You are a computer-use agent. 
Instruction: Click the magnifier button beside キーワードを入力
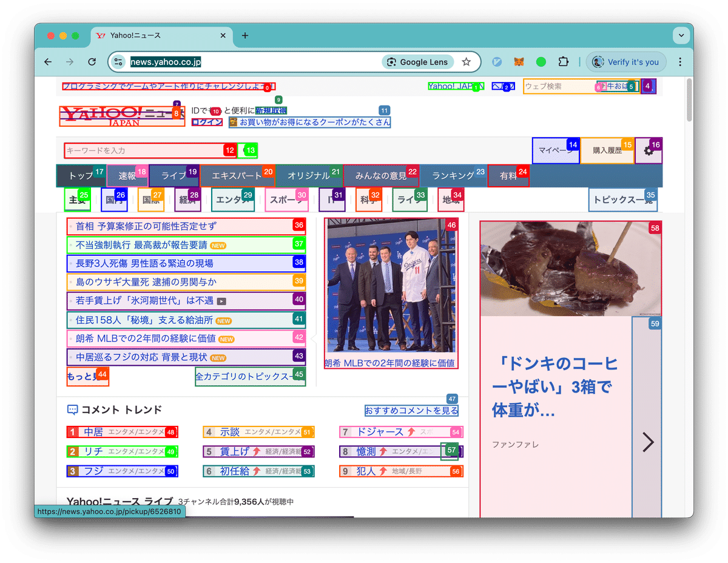coord(248,150)
